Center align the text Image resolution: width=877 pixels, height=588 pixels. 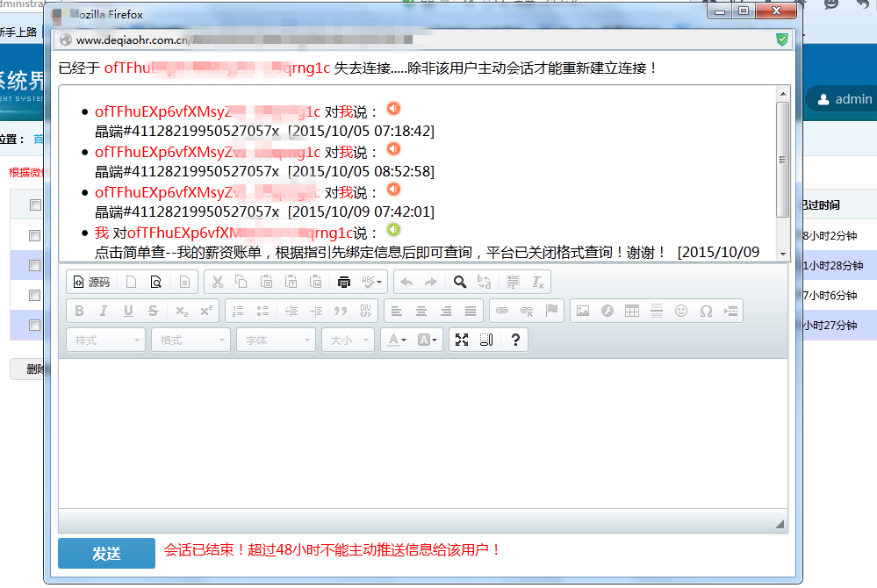click(x=421, y=312)
